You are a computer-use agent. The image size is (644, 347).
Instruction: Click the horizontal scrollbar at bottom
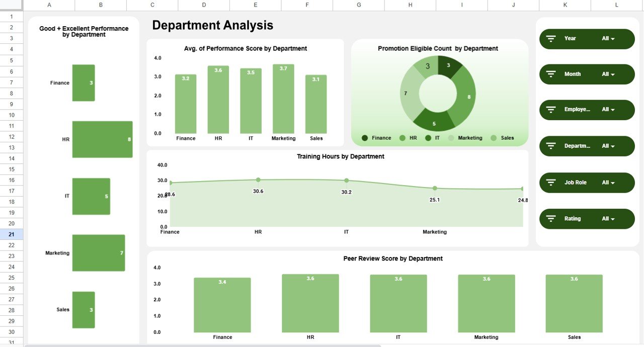coord(201,345)
